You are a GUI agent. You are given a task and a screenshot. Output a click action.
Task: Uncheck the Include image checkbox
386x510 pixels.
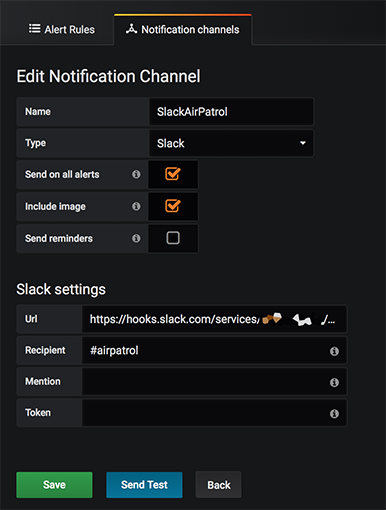pos(173,206)
